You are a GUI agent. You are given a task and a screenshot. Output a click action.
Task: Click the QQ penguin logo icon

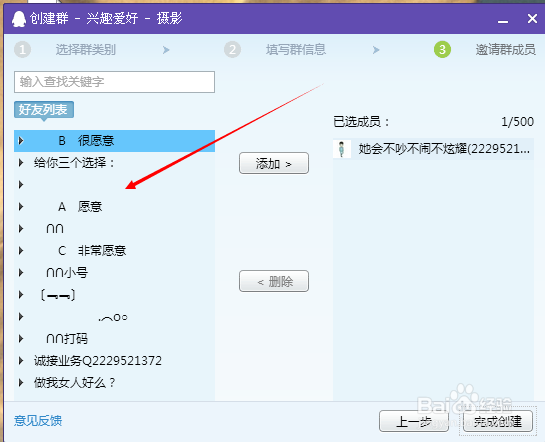19,19
